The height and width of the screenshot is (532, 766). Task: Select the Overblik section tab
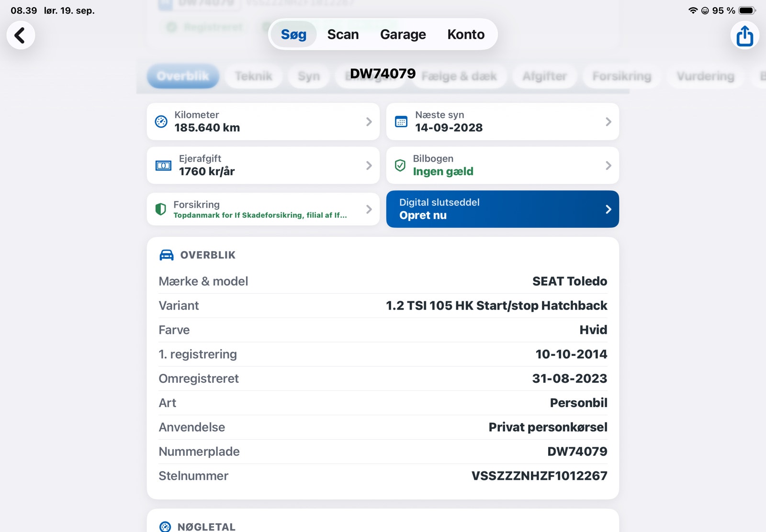183,77
